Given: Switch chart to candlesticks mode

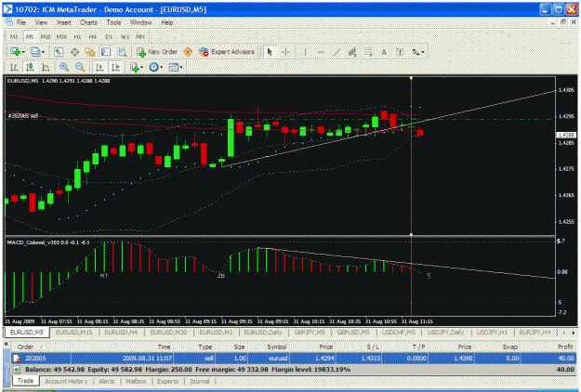Looking at the screenshot, I should pos(30,67).
